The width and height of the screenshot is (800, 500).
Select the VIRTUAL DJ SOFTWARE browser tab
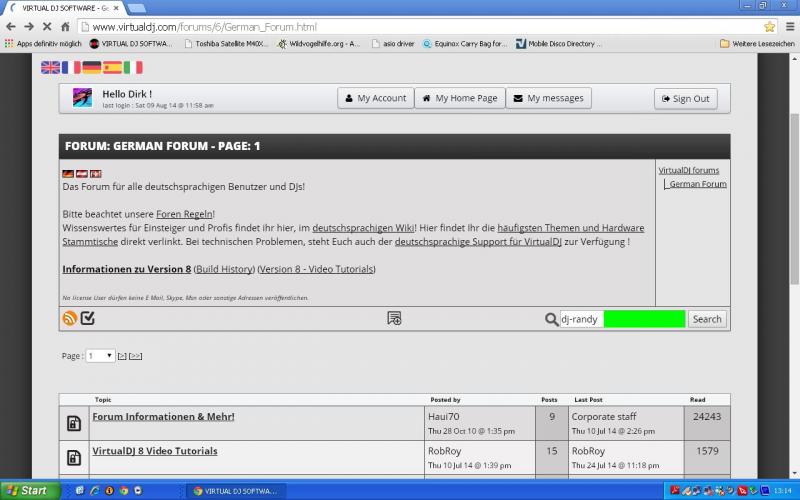point(64,8)
